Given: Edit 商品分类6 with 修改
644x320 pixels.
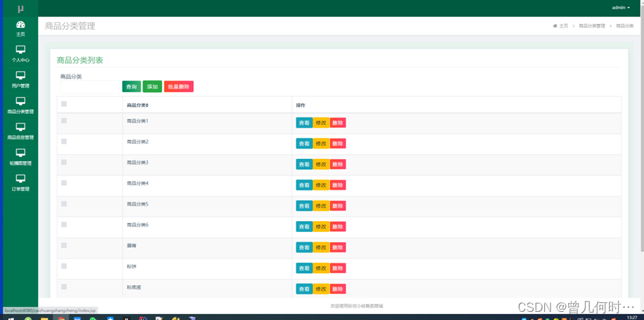Looking at the screenshot, I should pos(321,227).
